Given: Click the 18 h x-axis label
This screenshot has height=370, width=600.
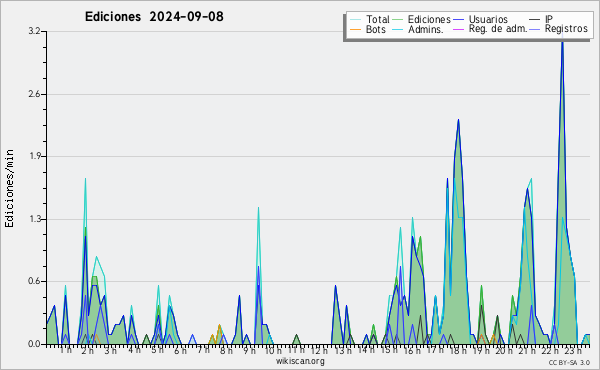Looking at the screenshot, I should [x=458, y=351].
